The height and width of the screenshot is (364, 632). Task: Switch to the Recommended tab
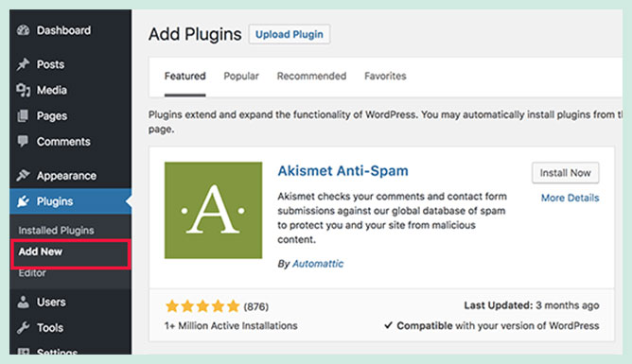point(311,76)
